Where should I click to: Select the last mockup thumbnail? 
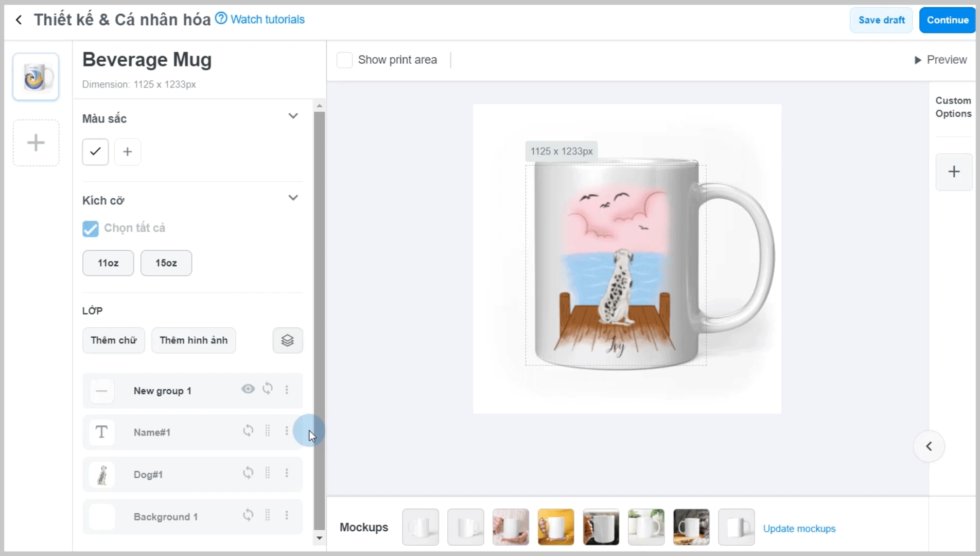(737, 527)
